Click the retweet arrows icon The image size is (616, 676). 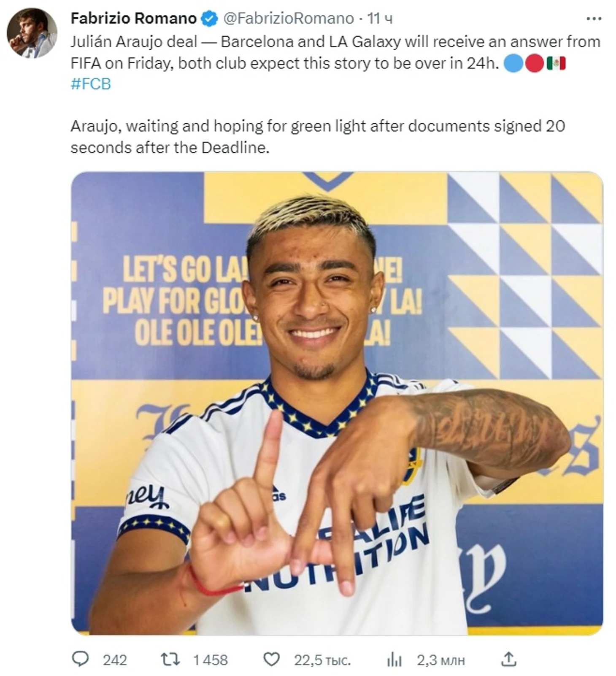(170, 659)
